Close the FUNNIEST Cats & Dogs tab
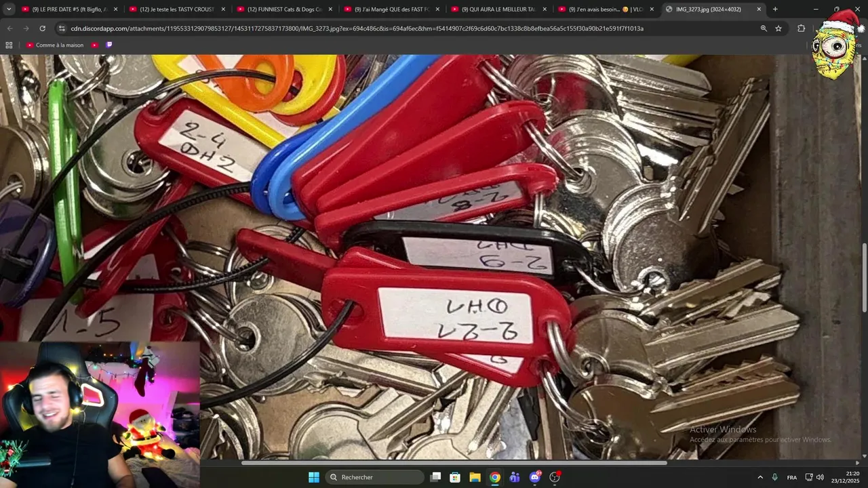This screenshot has height=488, width=868. pyautogui.click(x=330, y=9)
